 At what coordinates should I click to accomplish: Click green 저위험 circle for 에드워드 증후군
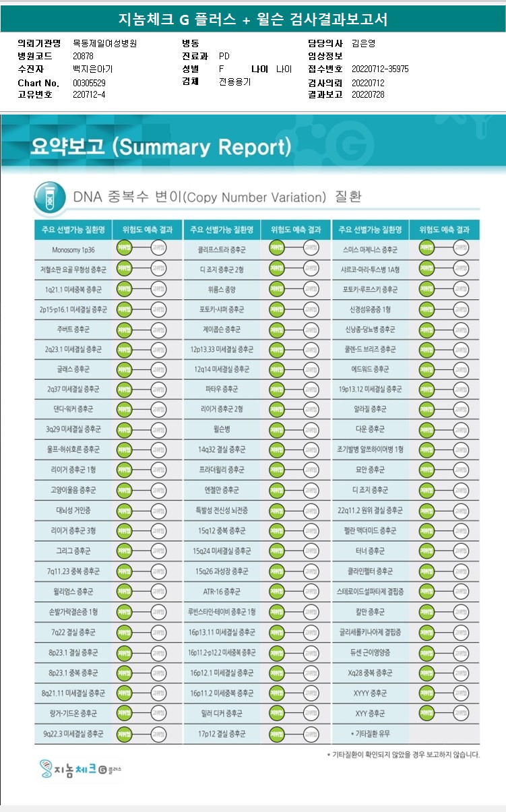pyautogui.click(x=426, y=369)
